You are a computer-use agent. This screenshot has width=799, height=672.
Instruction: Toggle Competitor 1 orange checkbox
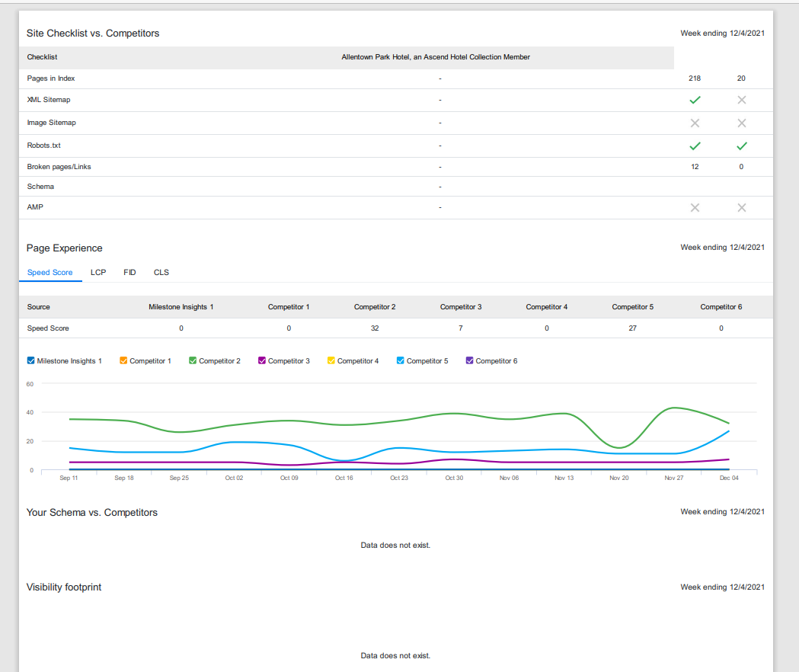(x=123, y=360)
